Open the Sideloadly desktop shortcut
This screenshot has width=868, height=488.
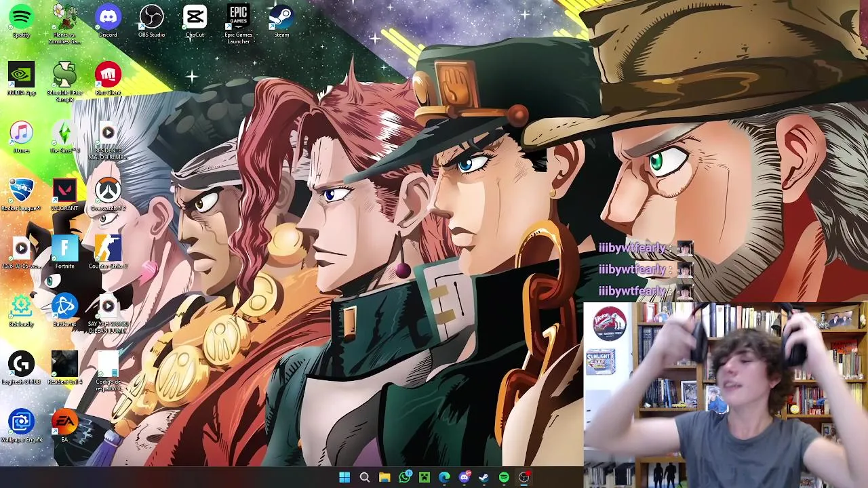pyautogui.click(x=21, y=310)
